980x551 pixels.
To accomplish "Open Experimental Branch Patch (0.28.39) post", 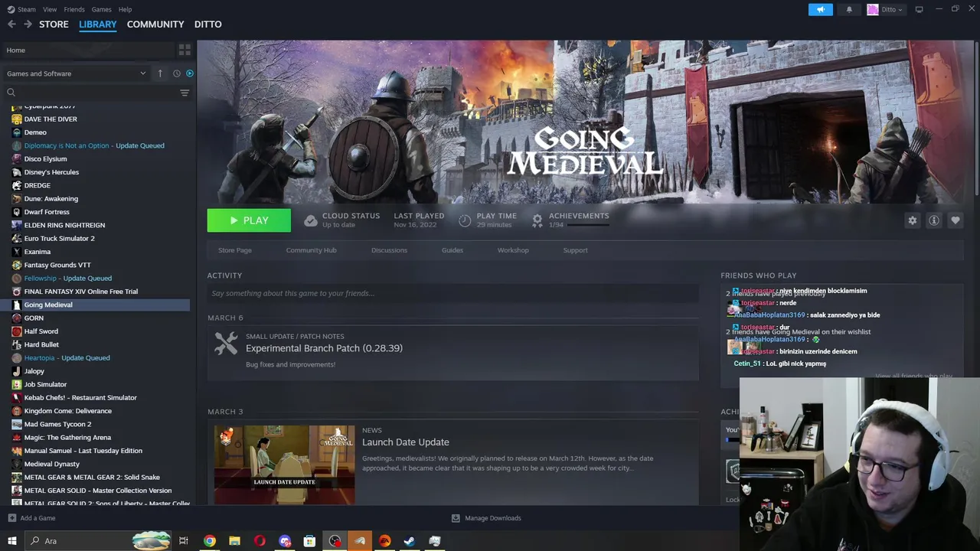I will point(324,348).
